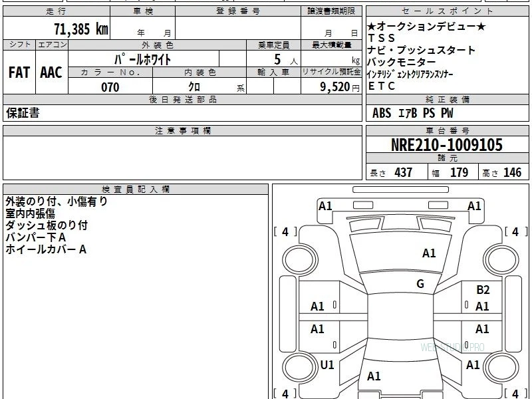
Task: Click the シフト header label
Action: 19,45
